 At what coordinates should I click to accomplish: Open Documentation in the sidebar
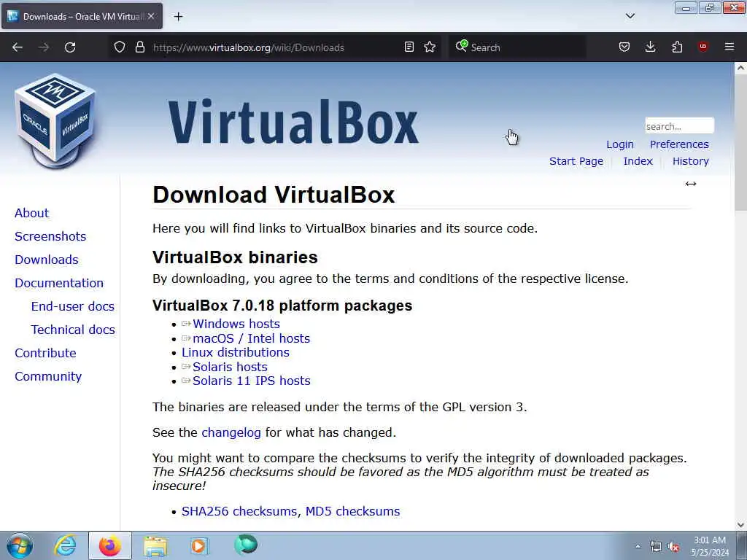58,283
